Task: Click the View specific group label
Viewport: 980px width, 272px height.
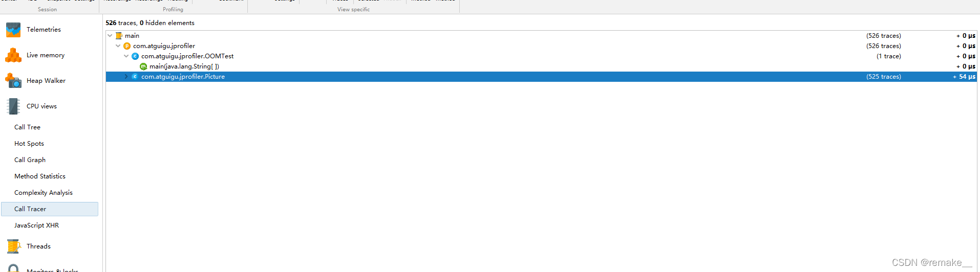Action: (x=353, y=10)
